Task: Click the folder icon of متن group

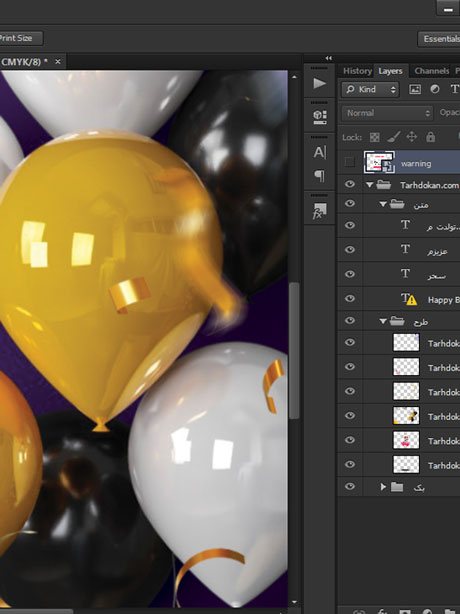Action: tap(397, 204)
